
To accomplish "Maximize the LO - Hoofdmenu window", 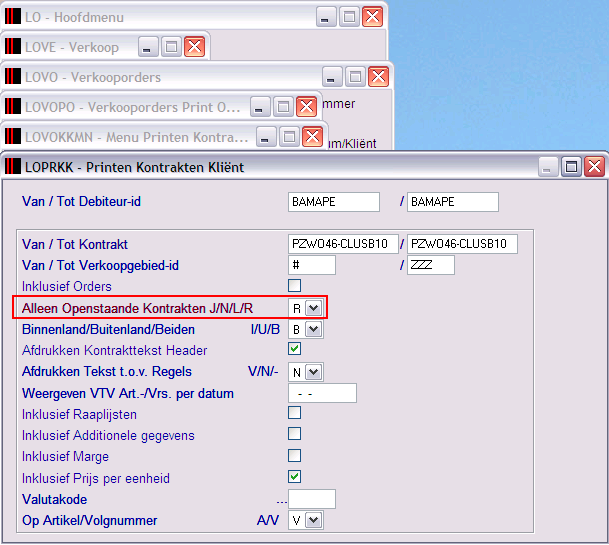I will click(x=349, y=17).
